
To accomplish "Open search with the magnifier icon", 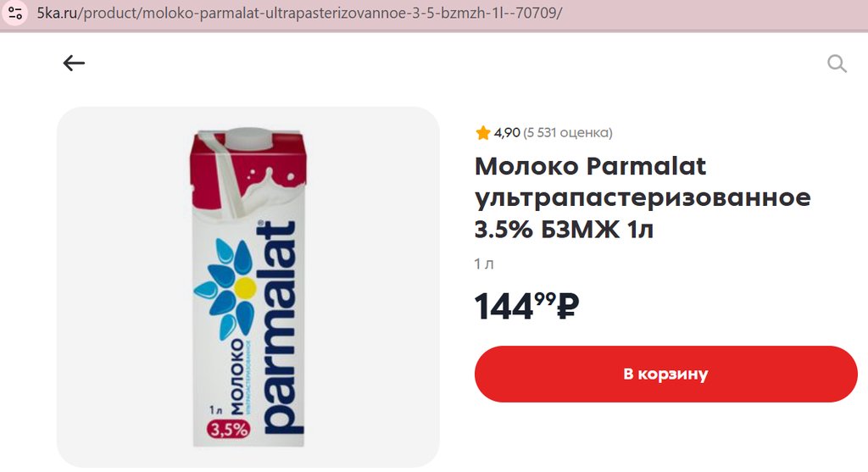I will click(x=837, y=64).
